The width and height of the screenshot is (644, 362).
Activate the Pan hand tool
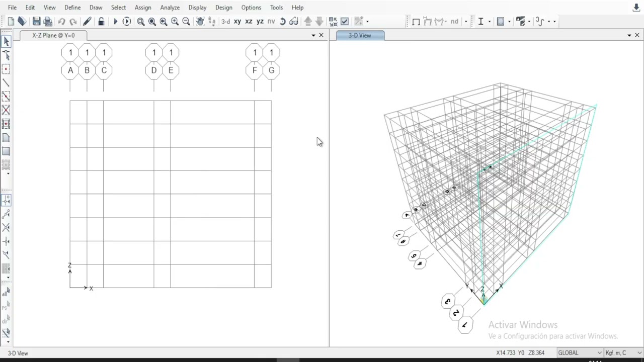pos(200,21)
